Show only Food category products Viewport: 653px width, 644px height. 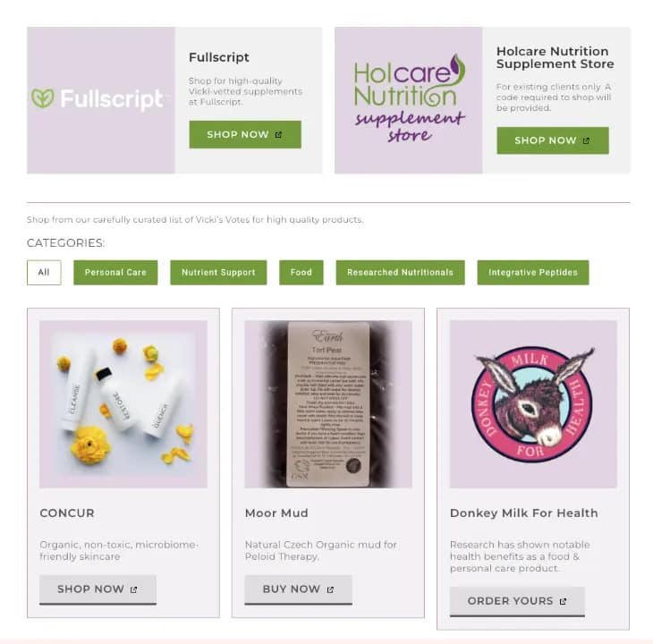301,272
